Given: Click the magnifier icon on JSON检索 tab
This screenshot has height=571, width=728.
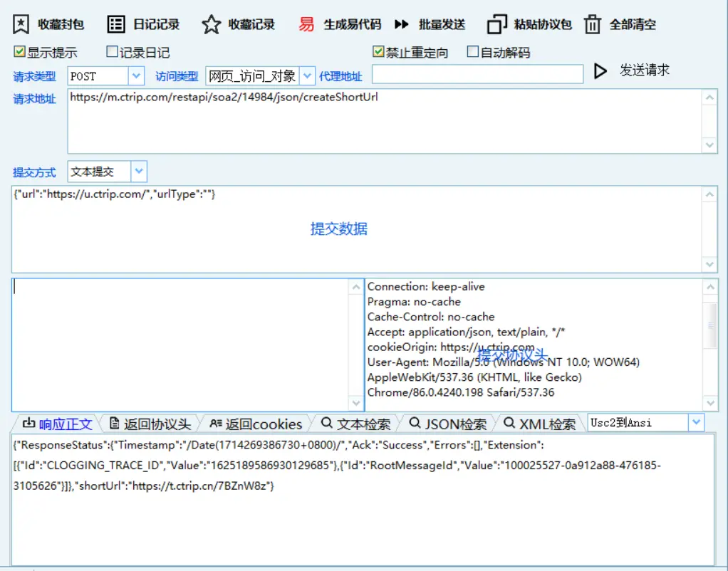Looking at the screenshot, I should click(x=415, y=423).
